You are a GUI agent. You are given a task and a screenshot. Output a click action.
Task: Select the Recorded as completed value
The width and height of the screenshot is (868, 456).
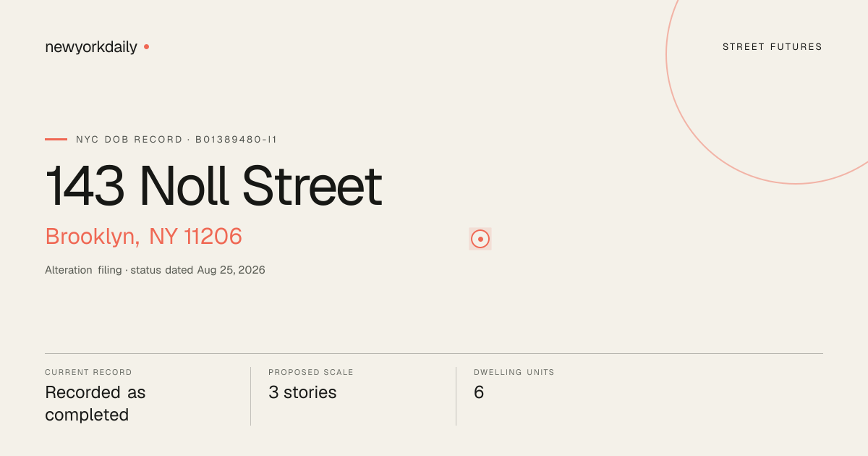[95, 404]
